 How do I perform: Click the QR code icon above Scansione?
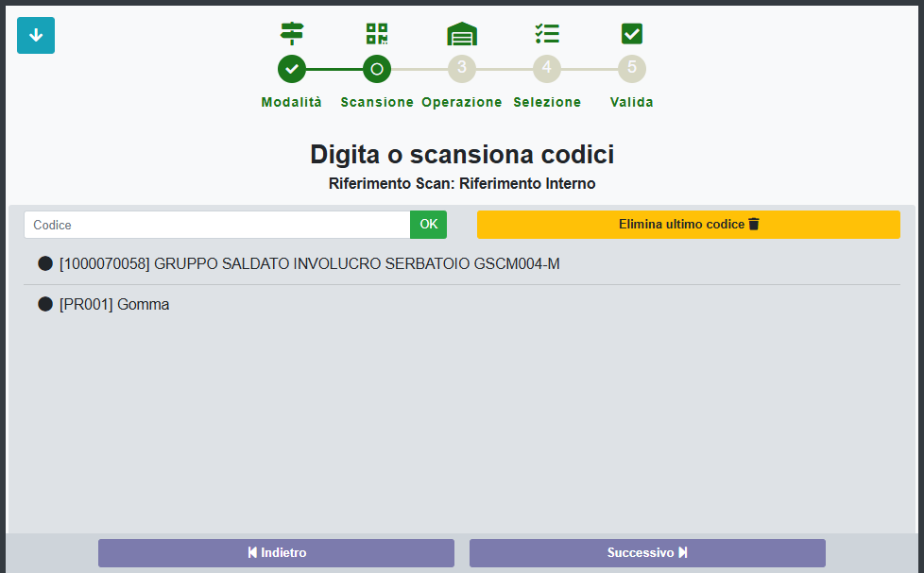coord(377,34)
